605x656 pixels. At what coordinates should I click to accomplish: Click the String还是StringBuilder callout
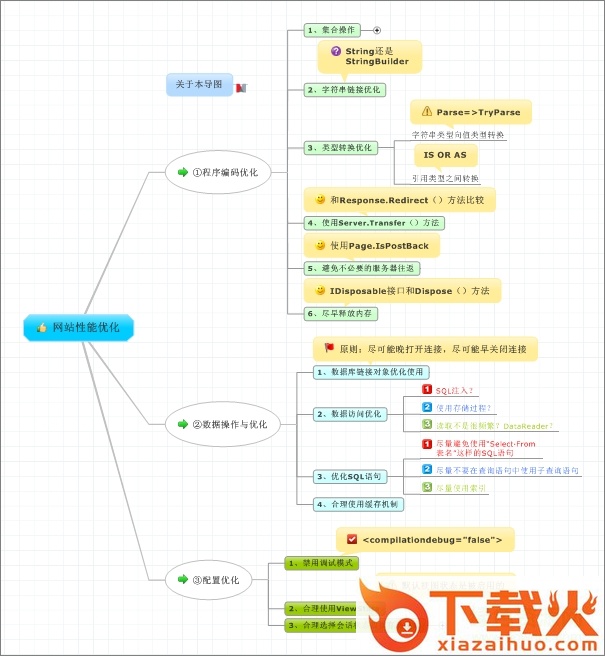(x=370, y=56)
